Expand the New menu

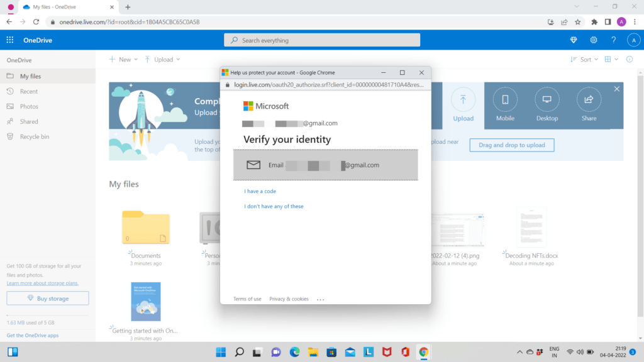tap(123, 59)
